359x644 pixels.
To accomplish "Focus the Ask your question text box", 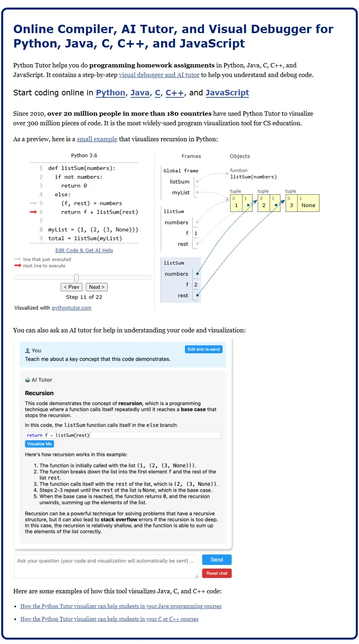I will tap(106, 566).
